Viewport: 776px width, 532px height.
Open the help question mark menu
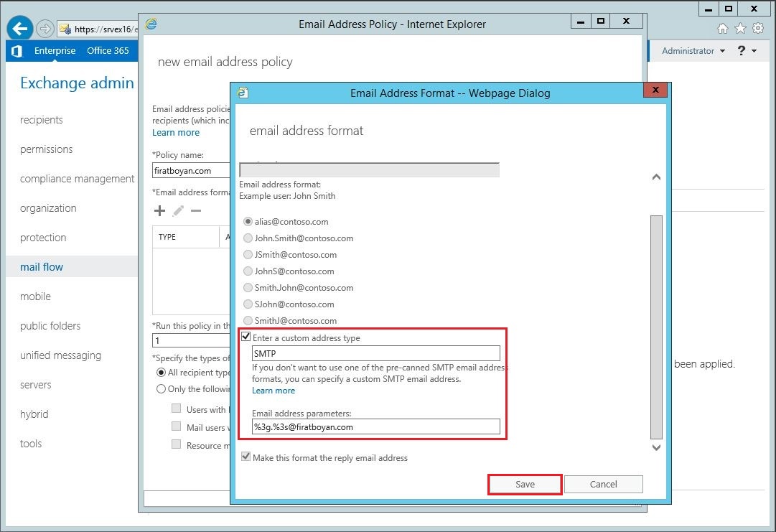pyautogui.click(x=747, y=51)
